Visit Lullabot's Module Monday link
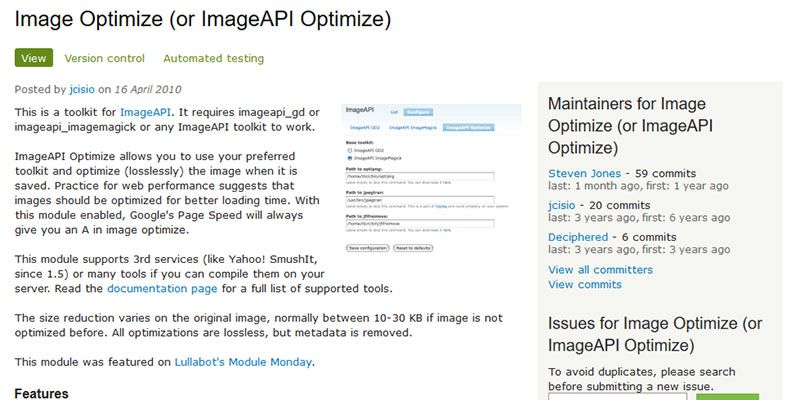The width and height of the screenshot is (800, 400). click(243, 362)
